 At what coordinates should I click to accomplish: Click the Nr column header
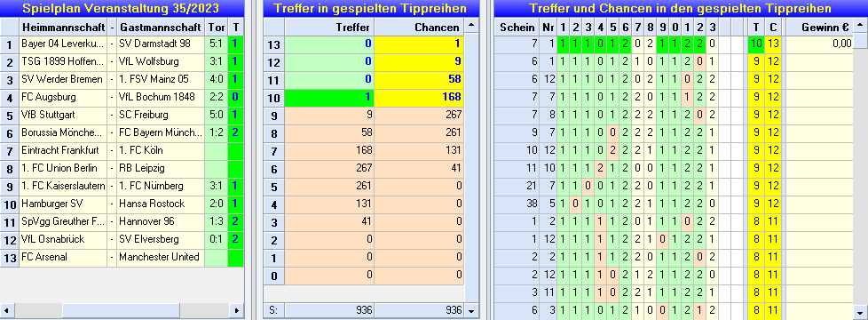[x=548, y=28]
